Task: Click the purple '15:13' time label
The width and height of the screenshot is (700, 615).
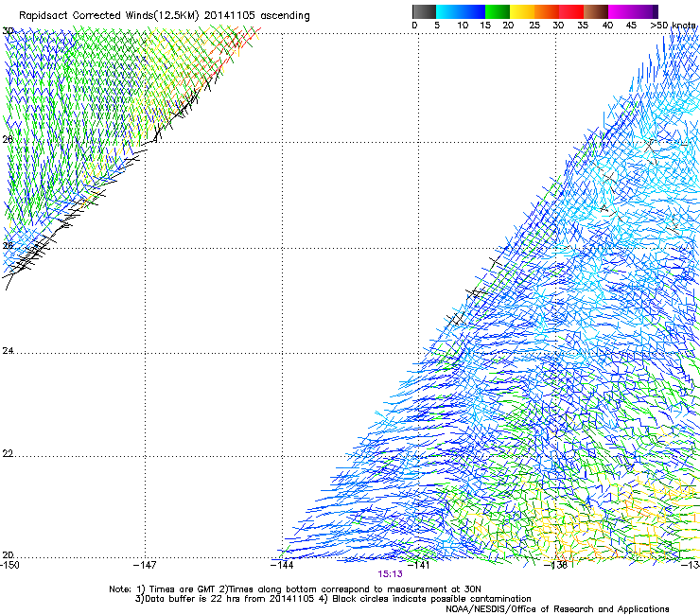Action: [x=390, y=574]
